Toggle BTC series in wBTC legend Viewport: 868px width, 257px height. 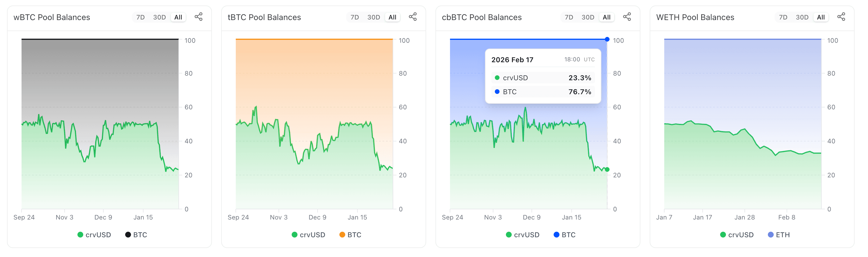tap(136, 235)
